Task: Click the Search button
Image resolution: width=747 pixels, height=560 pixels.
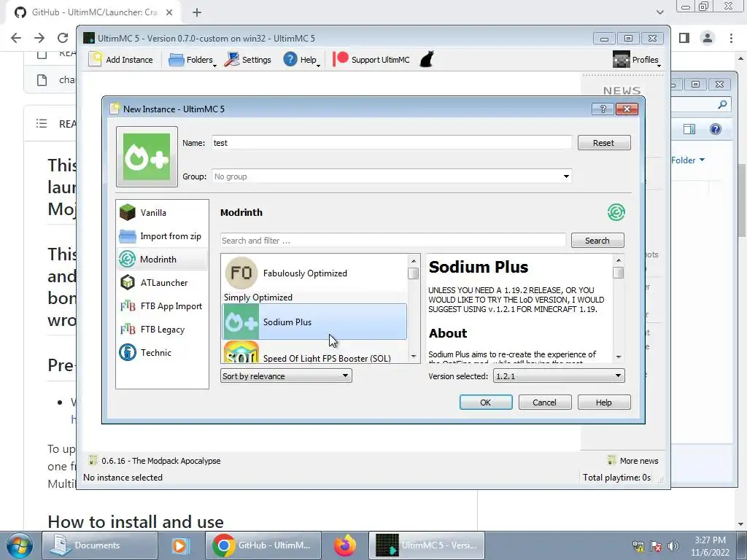Action: click(x=597, y=241)
